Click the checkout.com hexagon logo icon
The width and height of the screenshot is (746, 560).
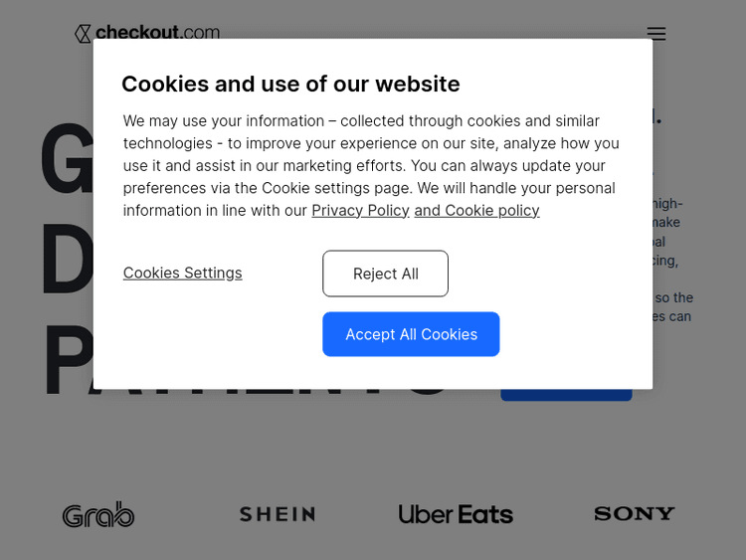click(83, 34)
